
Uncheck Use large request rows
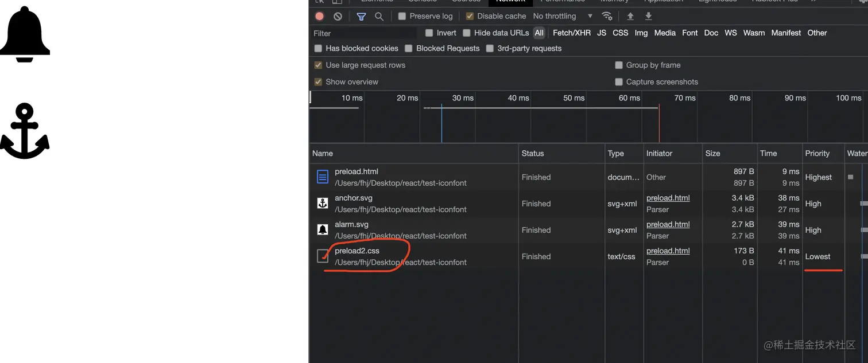pos(318,65)
